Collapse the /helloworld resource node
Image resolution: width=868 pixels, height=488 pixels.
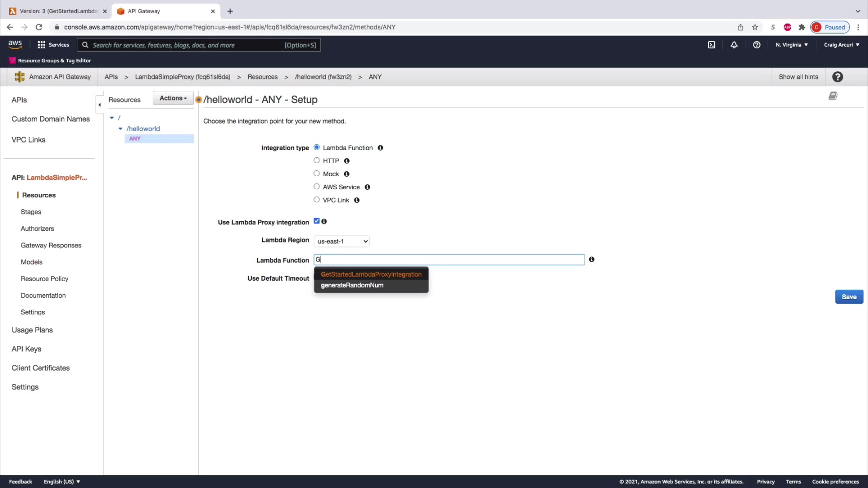tap(121, 129)
